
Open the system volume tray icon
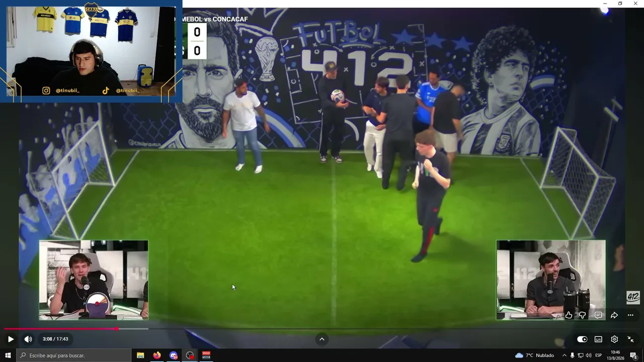(x=589, y=355)
